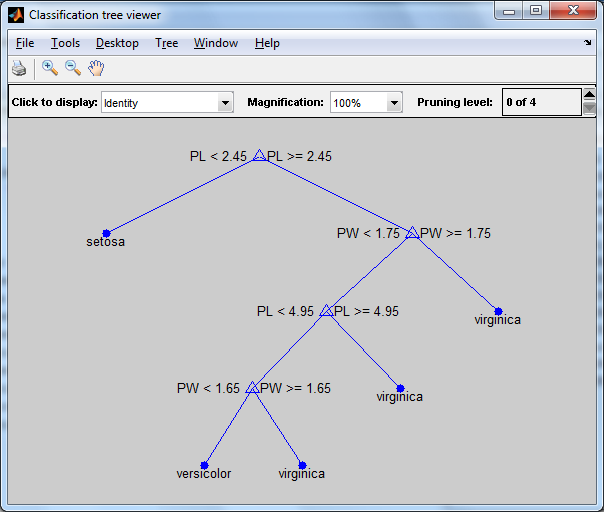604x512 pixels.
Task: Click the 'PW >= 1.75' branch label
Action: (x=455, y=233)
